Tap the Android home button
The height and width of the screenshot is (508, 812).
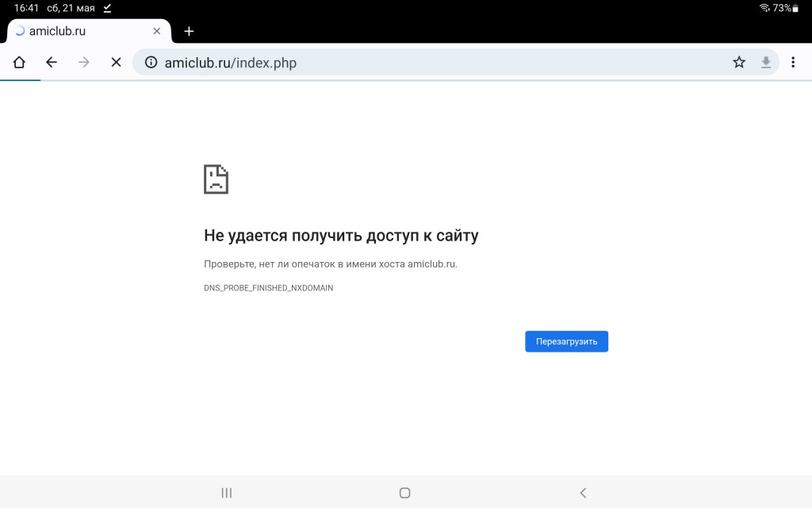[x=404, y=493]
